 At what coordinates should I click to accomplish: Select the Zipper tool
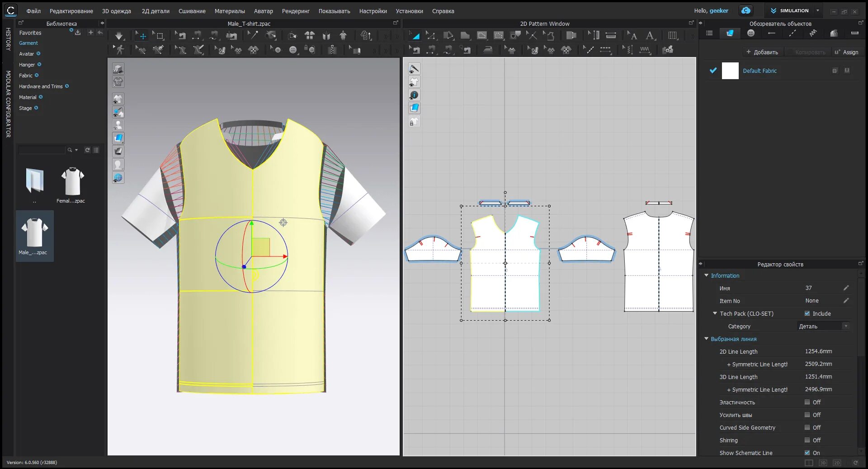(332, 50)
